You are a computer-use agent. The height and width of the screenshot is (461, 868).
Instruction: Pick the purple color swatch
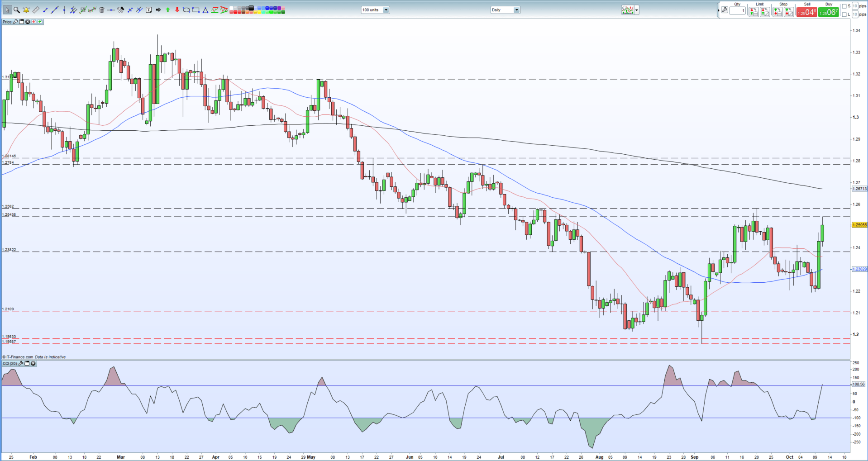click(x=279, y=8)
